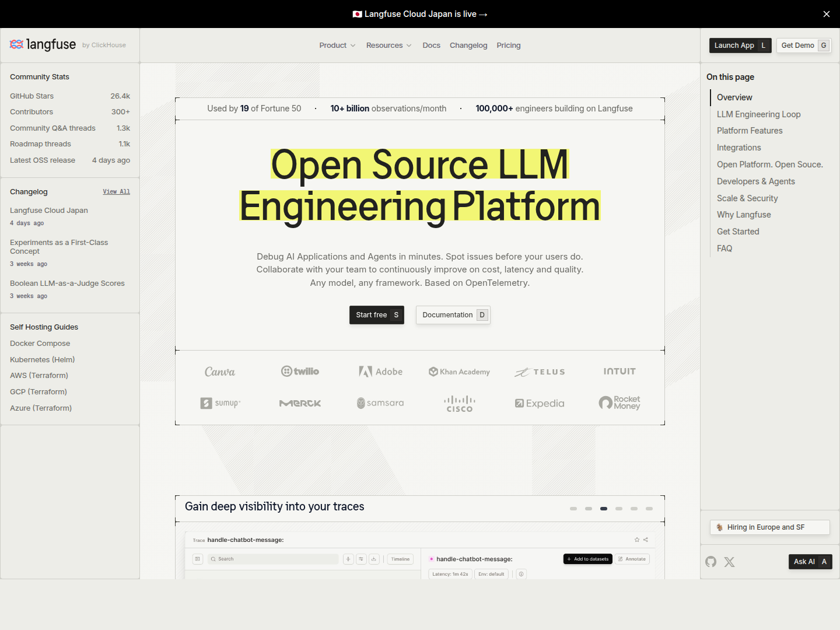Select the active dark carousel dot
Image resolution: width=840 pixels, height=630 pixels.
click(x=604, y=509)
